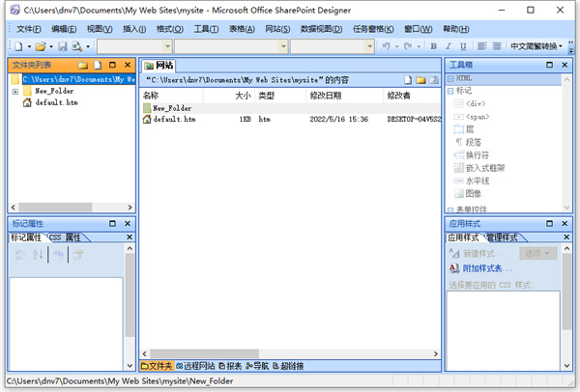The image size is (580, 392).
Task: Toggle Bold formatting
Action: (x=433, y=46)
